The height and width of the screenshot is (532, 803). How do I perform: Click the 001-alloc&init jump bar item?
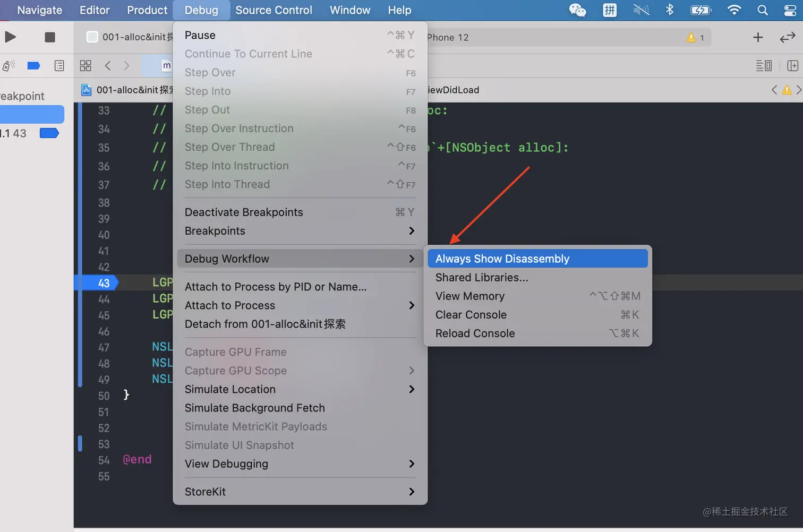point(127,90)
